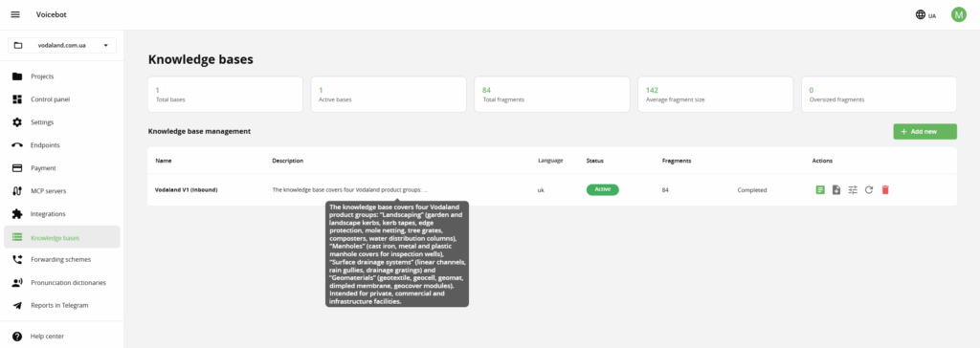The width and height of the screenshot is (980, 348).
Task: Click the Help center question icon
Action: pos(17,337)
